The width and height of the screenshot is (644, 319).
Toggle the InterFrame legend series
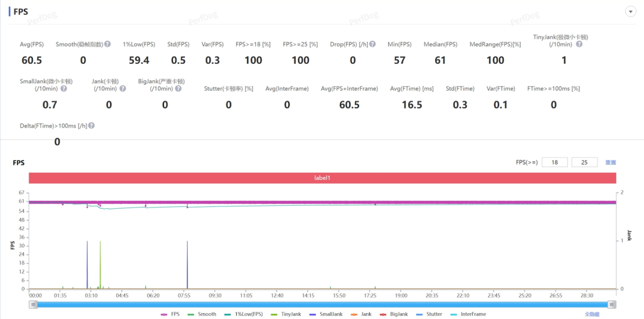tap(468, 314)
